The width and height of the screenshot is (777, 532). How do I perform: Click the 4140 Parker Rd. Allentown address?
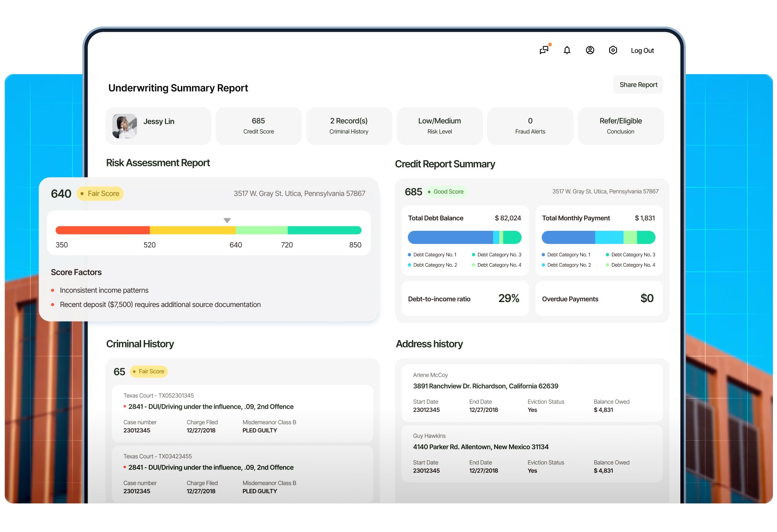pyautogui.click(x=481, y=447)
